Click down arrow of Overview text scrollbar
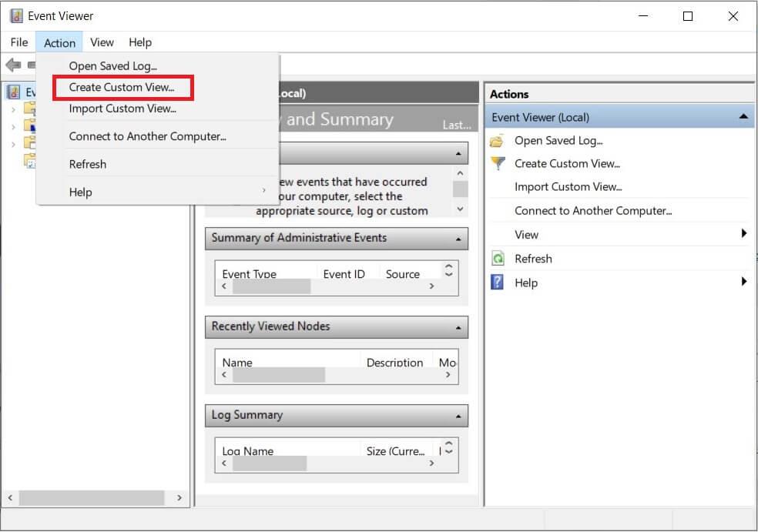This screenshot has width=758, height=532. click(x=460, y=209)
